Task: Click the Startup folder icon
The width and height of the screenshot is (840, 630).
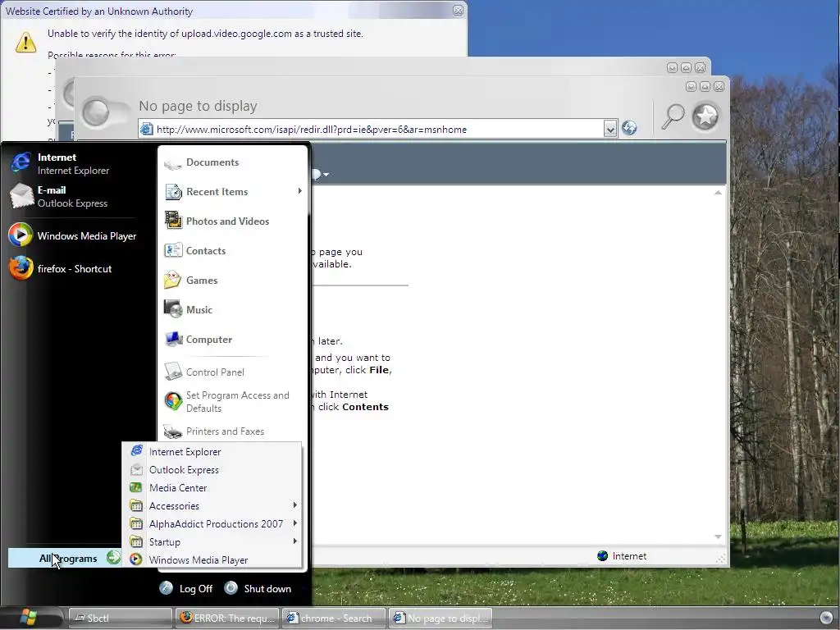Action: tap(136, 541)
